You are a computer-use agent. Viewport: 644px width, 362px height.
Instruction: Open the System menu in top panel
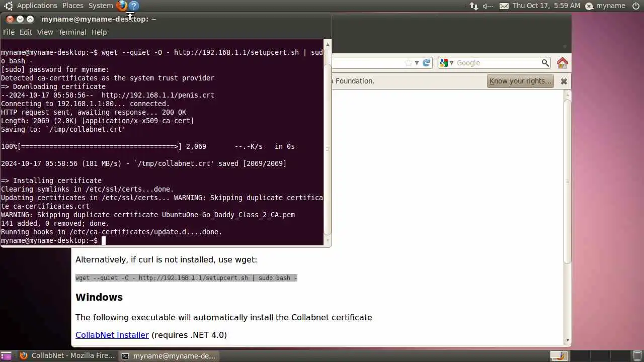101,6
